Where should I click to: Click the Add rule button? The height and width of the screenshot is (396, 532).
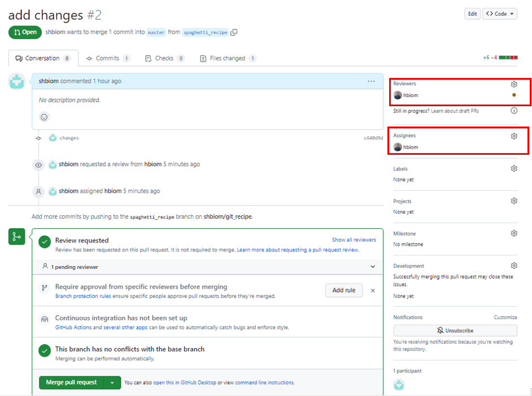click(343, 290)
